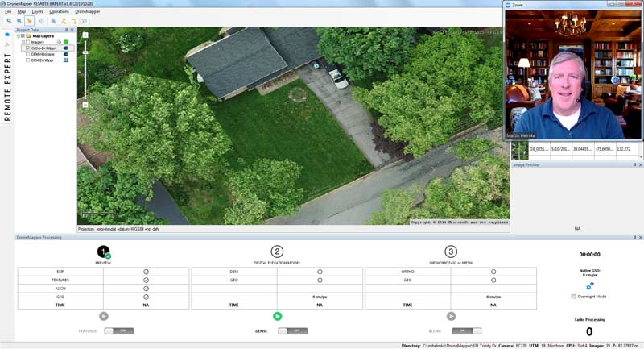Click the step 2 Digital Elevation Model circle
This screenshot has width=644, height=349.
point(277,251)
